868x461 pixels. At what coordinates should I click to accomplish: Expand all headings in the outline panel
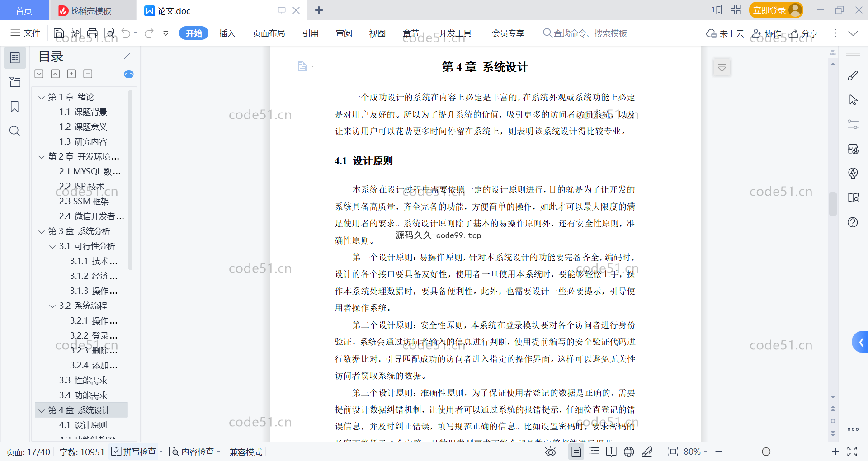click(39, 74)
